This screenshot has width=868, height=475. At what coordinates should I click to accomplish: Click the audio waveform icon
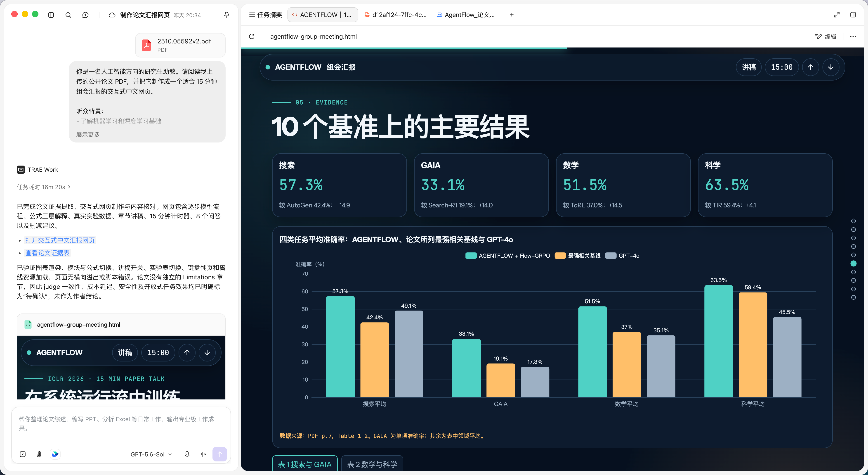point(203,454)
